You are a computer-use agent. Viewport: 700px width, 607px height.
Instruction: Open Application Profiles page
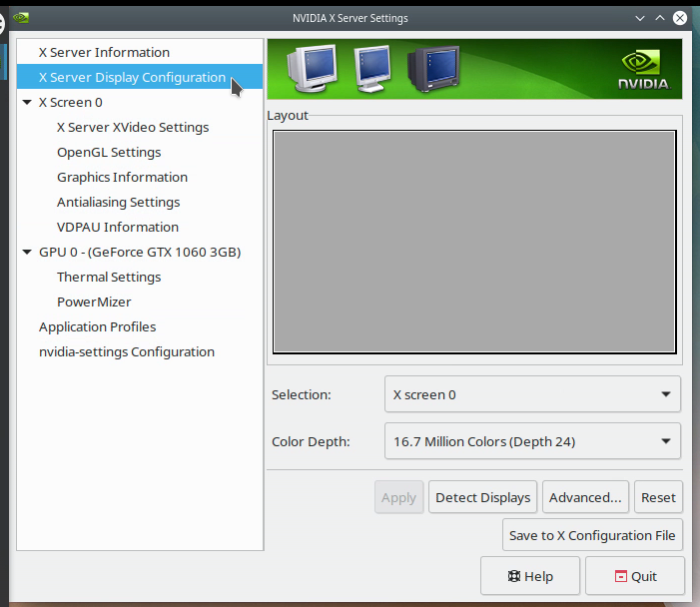(x=140, y=327)
